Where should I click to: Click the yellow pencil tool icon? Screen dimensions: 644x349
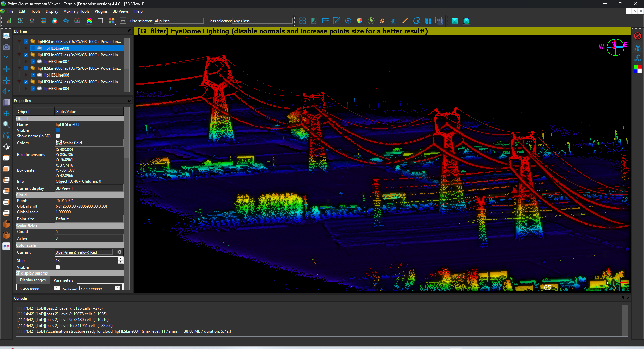405,21
